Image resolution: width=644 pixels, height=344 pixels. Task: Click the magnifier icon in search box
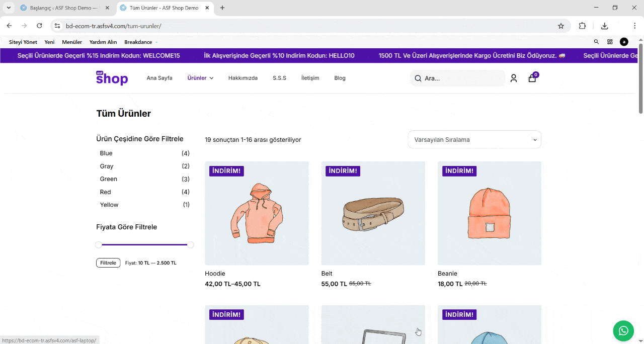click(418, 78)
